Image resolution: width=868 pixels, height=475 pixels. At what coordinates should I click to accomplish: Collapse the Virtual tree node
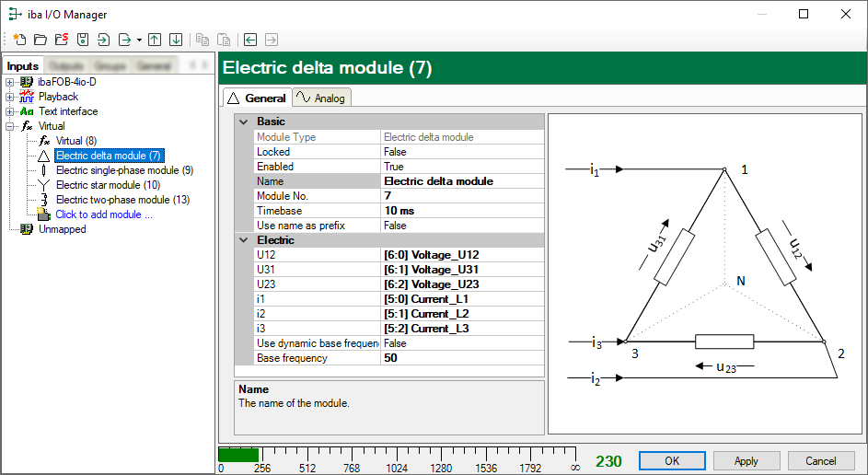(10, 126)
